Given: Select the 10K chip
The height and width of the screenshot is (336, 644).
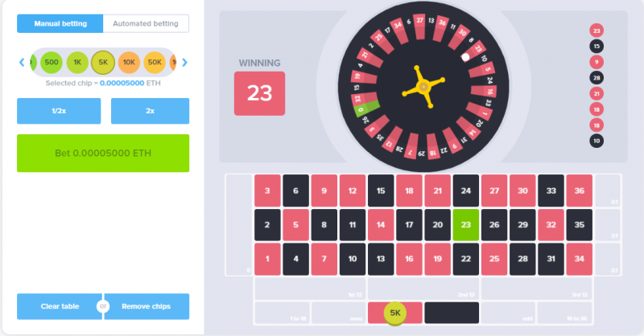Looking at the screenshot, I should (x=129, y=63).
